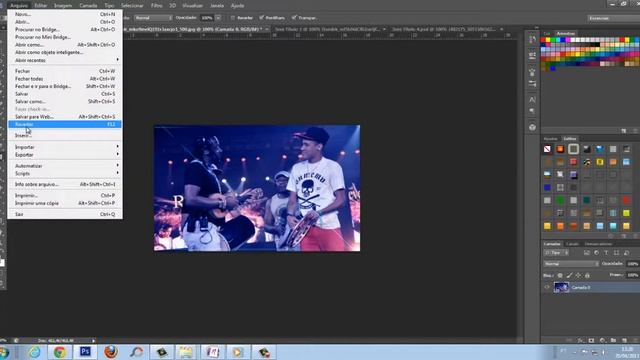This screenshot has height=360, width=640.
Task: Open Editar menu in menu bar
Action: click(40, 6)
